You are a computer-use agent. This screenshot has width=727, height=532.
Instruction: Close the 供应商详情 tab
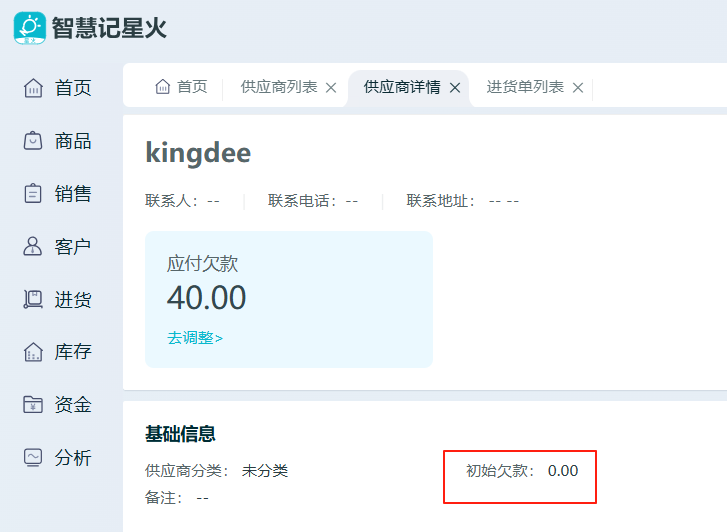pyautogui.click(x=455, y=88)
